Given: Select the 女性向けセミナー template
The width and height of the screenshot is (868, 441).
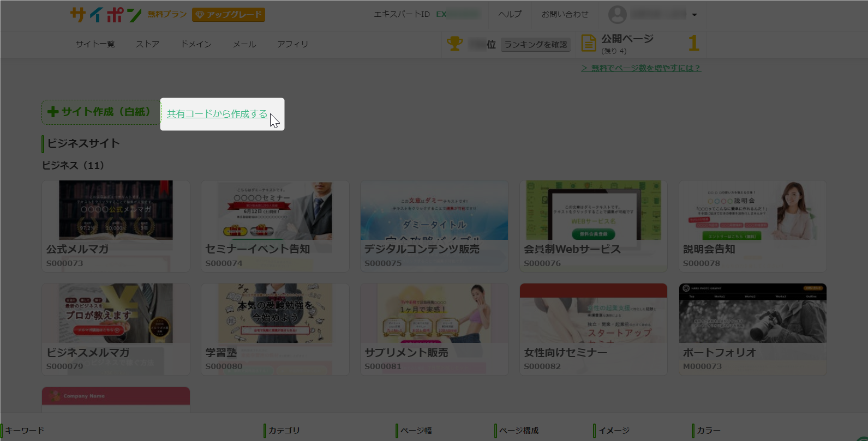Looking at the screenshot, I should (x=594, y=329).
